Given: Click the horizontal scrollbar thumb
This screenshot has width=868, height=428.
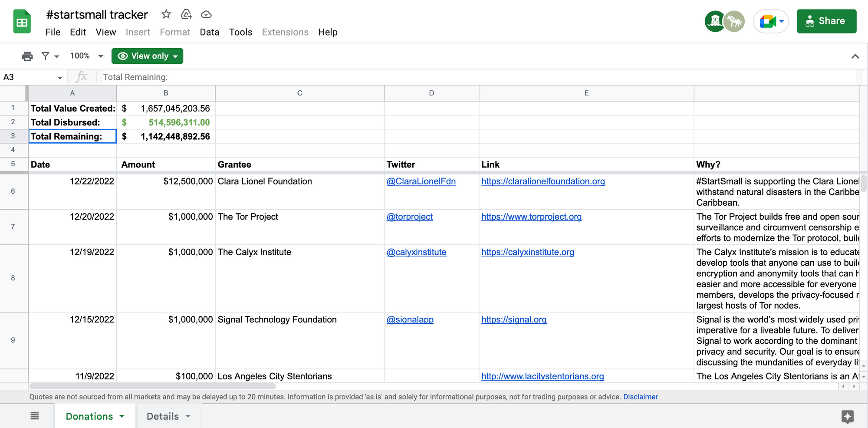Looking at the screenshot, I should 152,386.
